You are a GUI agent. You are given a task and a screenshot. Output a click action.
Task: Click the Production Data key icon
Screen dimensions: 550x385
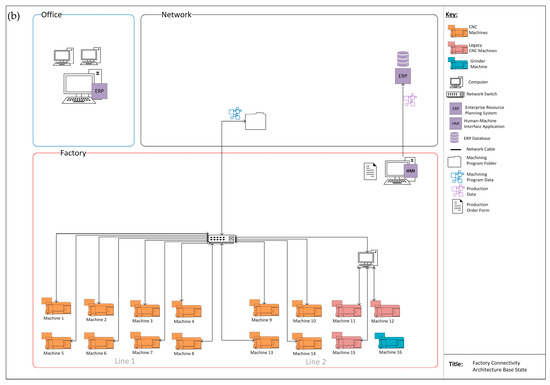pos(458,191)
